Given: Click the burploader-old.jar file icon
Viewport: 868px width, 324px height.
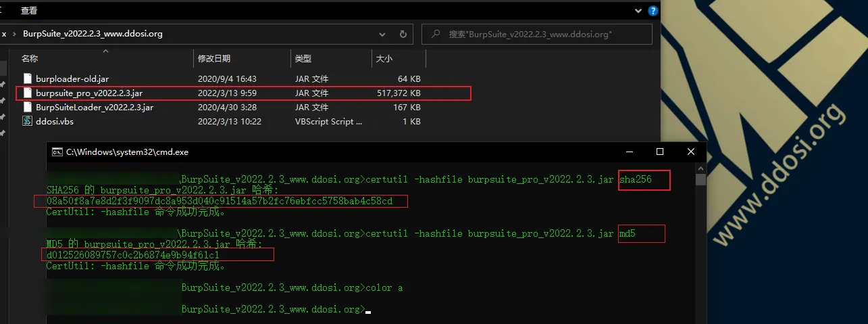Looking at the screenshot, I should (28, 79).
